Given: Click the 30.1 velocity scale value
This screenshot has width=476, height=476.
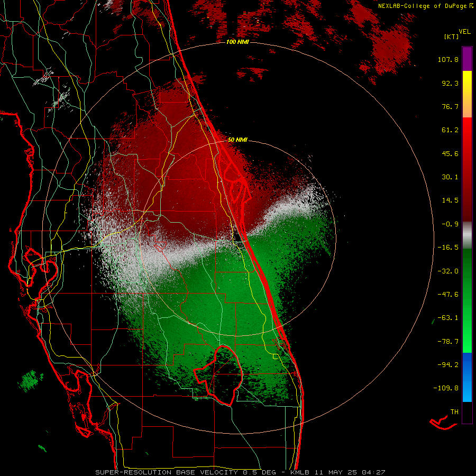Looking at the screenshot, I should (450, 177).
